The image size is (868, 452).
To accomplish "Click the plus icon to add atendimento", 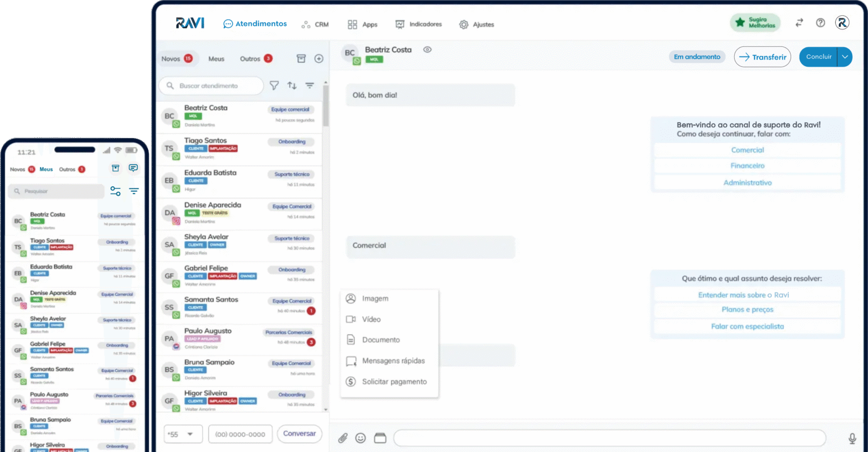I will (x=319, y=58).
